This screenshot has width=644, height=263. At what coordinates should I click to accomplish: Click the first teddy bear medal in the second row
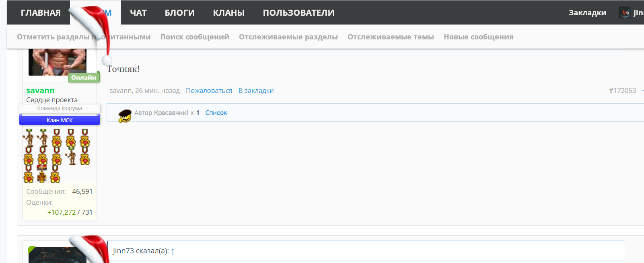[29, 156]
